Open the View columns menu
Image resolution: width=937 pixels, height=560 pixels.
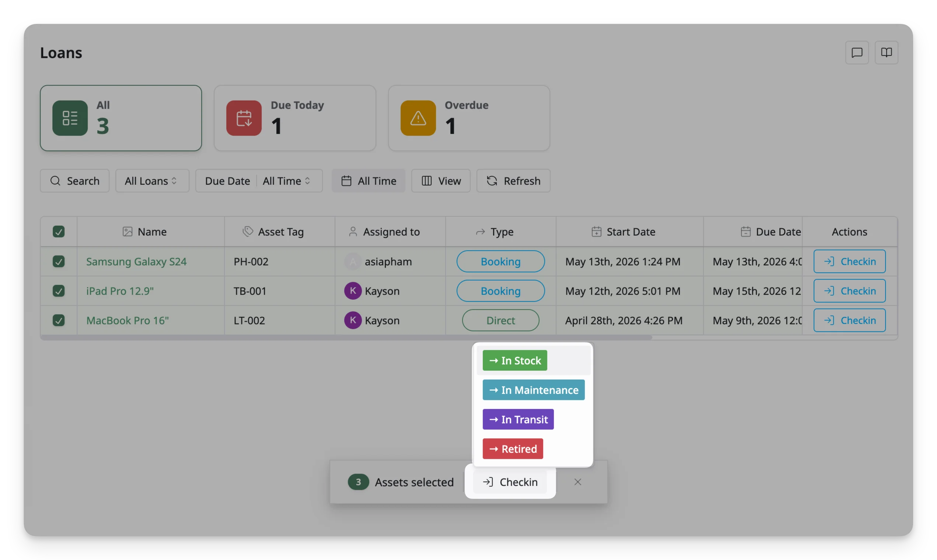tap(440, 181)
